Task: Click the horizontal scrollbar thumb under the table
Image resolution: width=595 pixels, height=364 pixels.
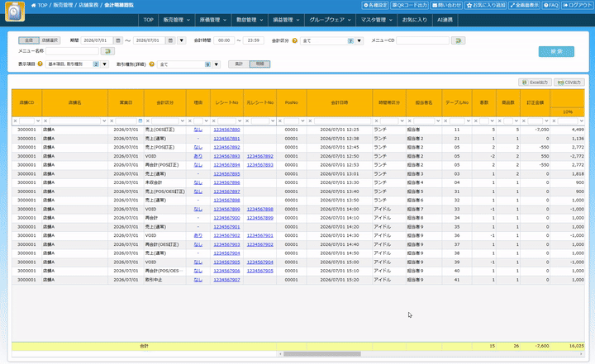Action: point(322,354)
